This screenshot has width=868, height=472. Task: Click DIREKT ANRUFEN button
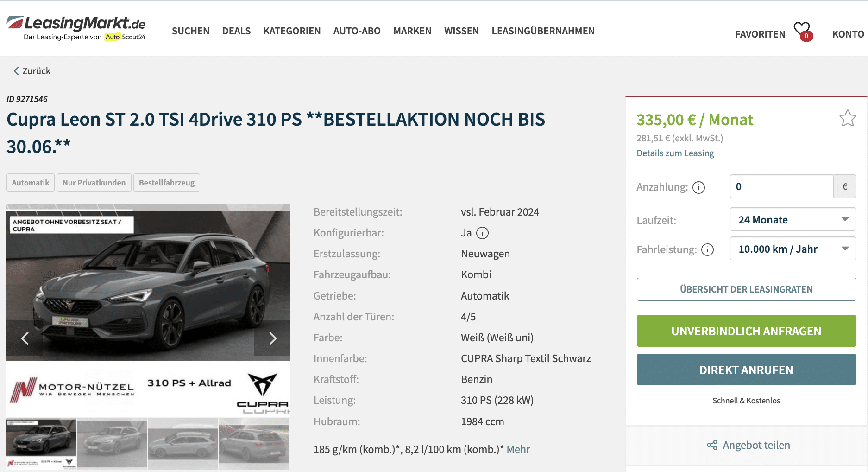[746, 370]
